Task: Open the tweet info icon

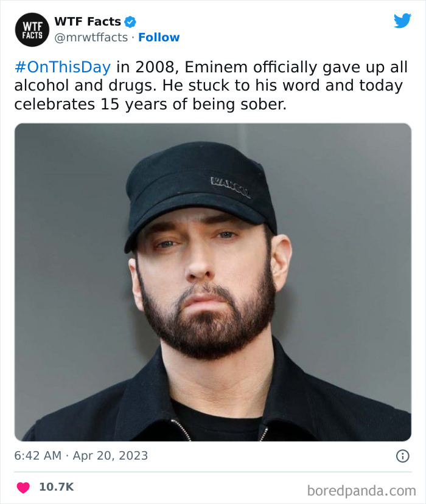Action: (x=402, y=455)
